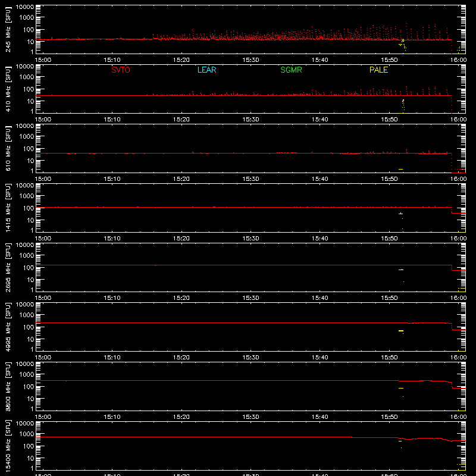Click the 15:00 tick under the 245 MHz panel
This screenshot has width=476, height=476.
(43, 60)
